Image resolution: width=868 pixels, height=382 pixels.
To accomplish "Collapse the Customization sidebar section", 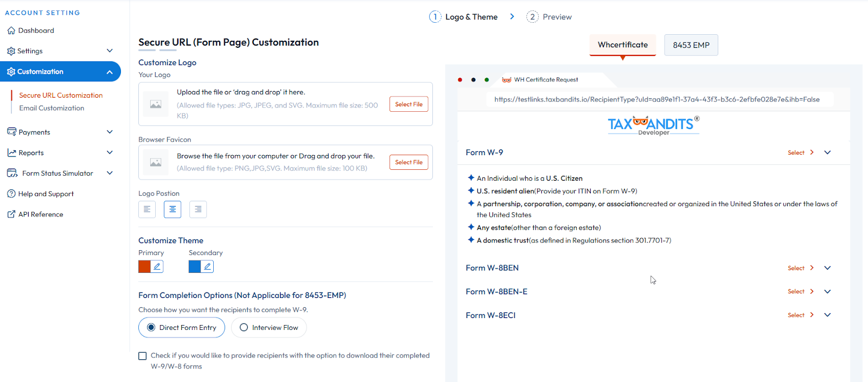I will click(110, 72).
